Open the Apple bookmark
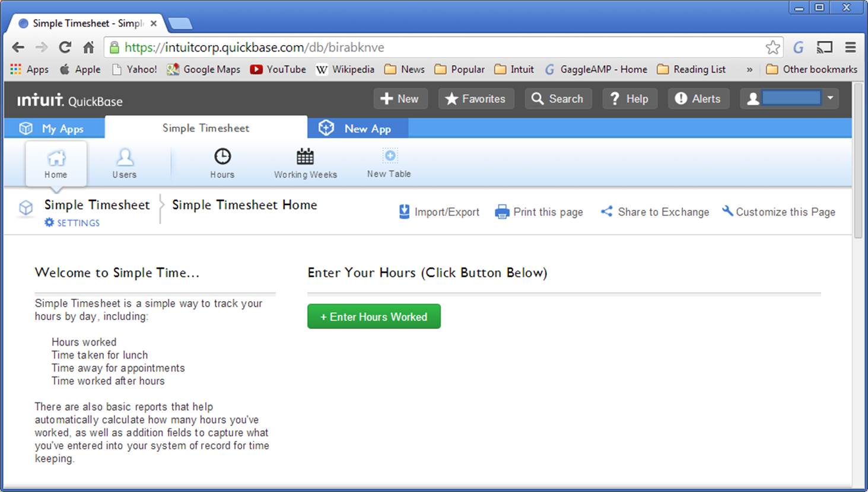Screen dimensions: 868x492 pyautogui.click(x=80, y=69)
